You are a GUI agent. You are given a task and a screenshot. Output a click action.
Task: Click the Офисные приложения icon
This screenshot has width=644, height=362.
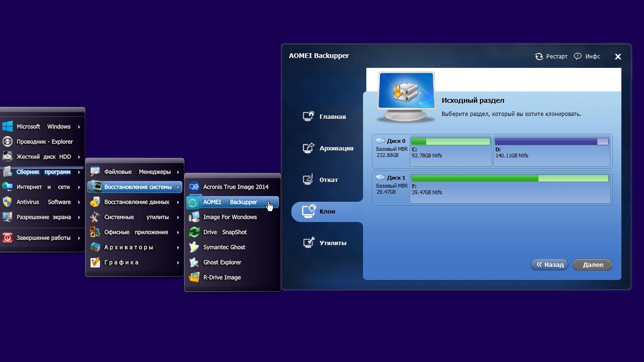(95, 232)
